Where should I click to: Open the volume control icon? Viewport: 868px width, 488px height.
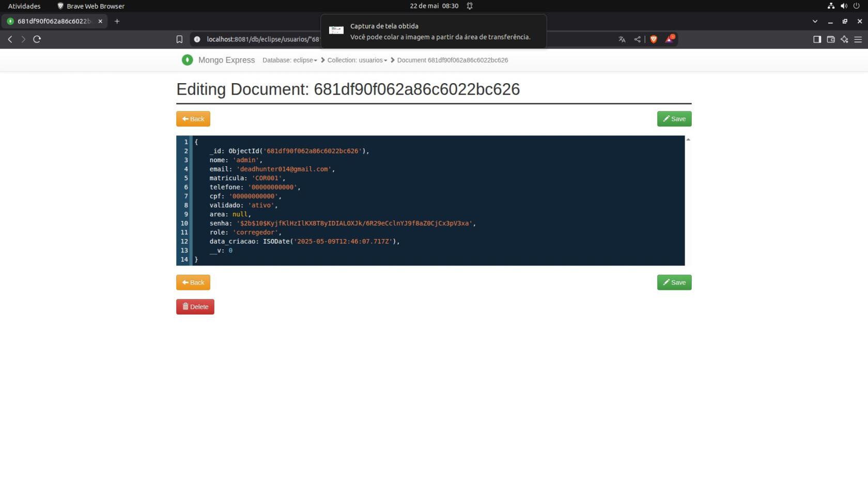[844, 6]
